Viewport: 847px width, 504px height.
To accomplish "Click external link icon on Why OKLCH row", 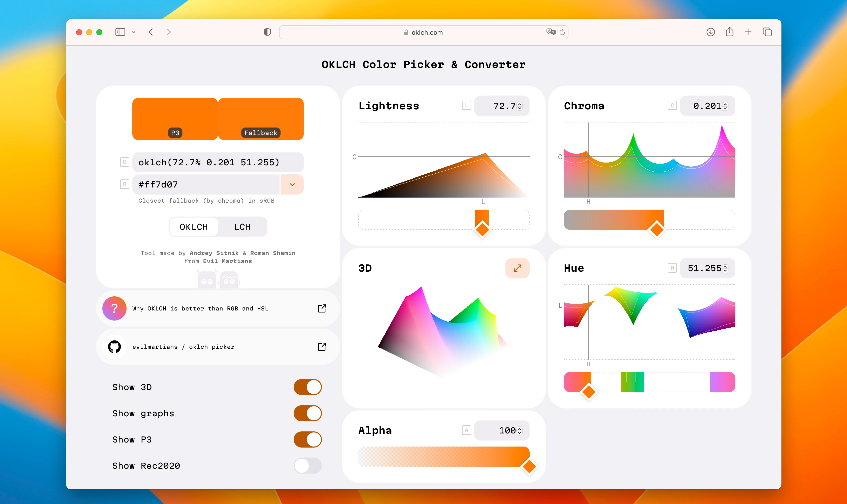I will (322, 308).
